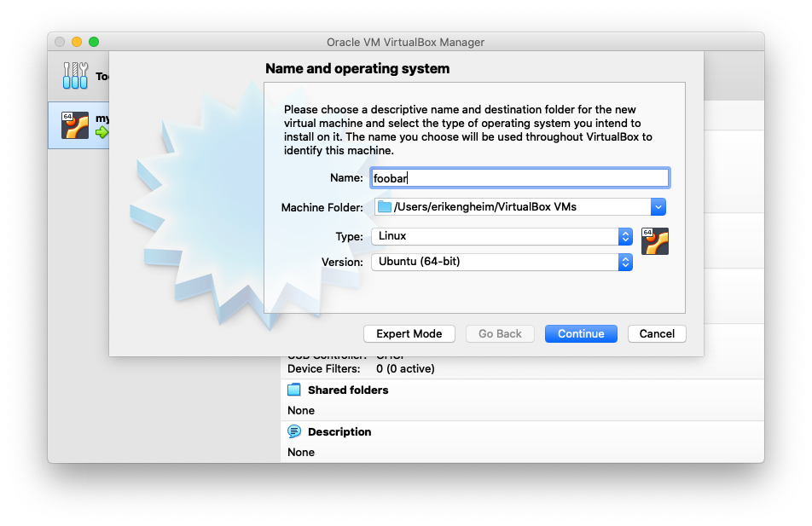Click the Continue button
Viewport: 812px width, 526px height.
coord(581,334)
